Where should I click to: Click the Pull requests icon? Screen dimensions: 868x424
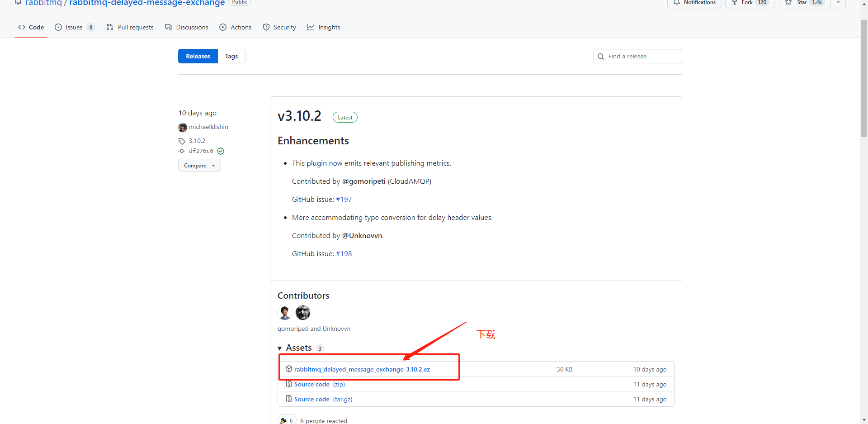click(110, 27)
